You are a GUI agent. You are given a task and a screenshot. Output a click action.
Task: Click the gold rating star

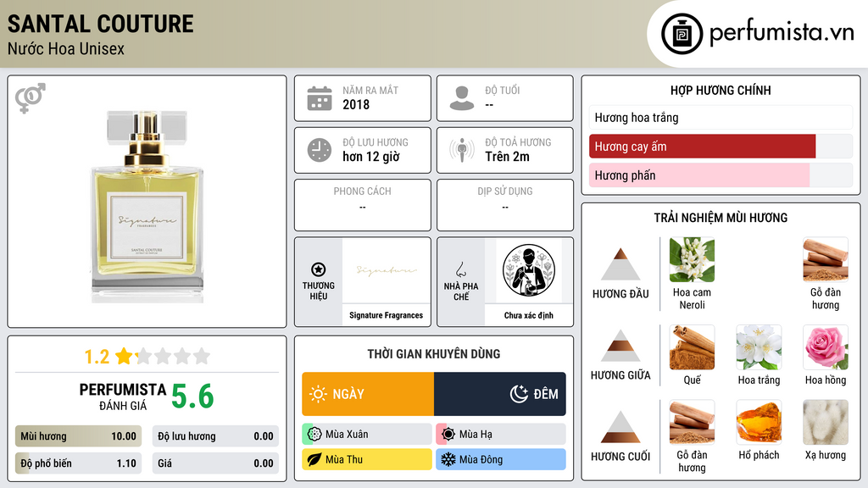(x=124, y=356)
